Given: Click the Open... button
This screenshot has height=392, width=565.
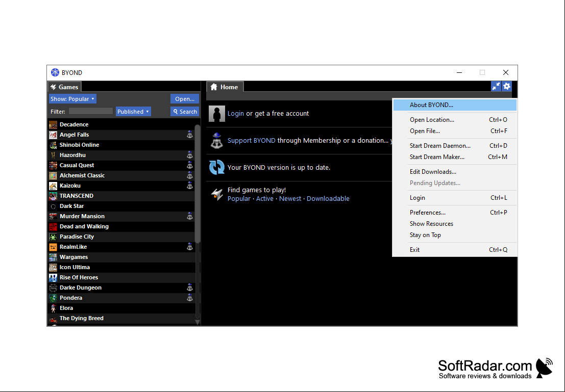Looking at the screenshot, I should click(184, 99).
